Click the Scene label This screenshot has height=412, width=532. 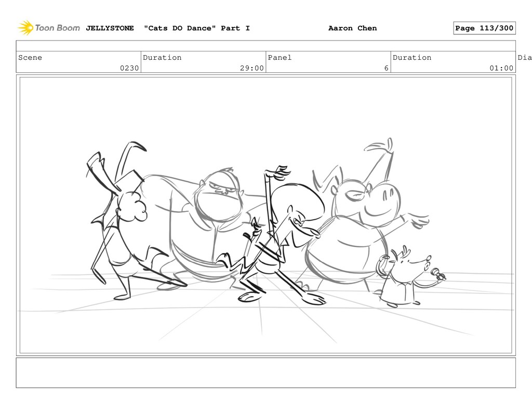pos(30,57)
